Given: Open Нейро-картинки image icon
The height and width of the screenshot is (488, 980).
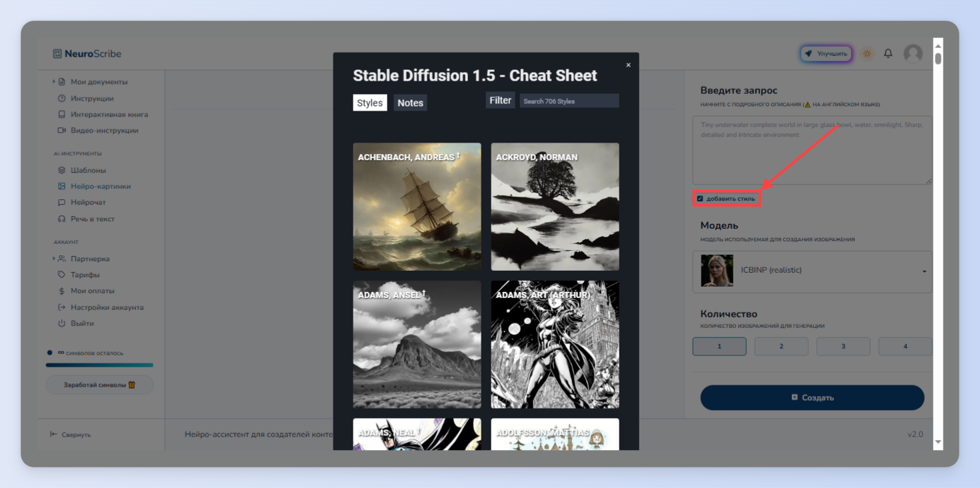Looking at the screenshot, I should click(62, 187).
